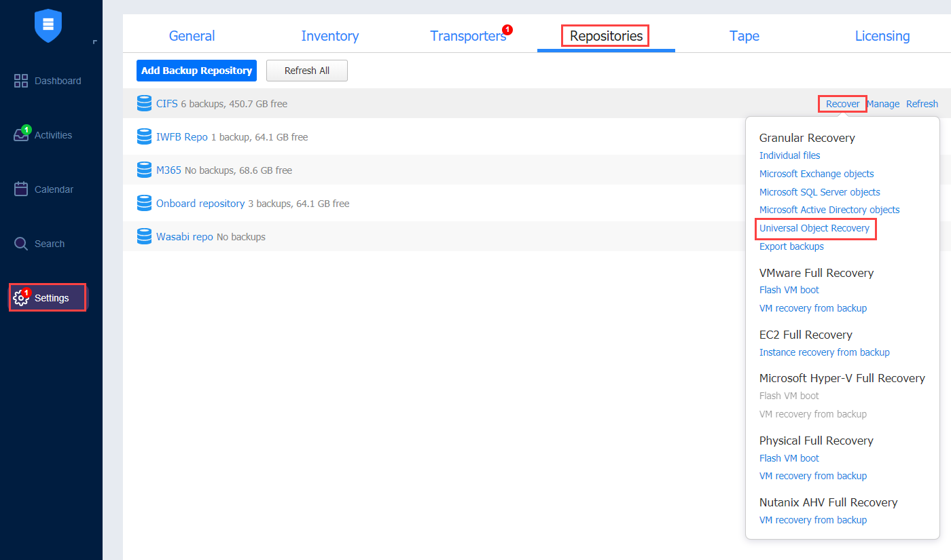This screenshot has height=560, width=951.
Task: Choose Microsoft Exchange objects recovery
Action: [817, 174]
